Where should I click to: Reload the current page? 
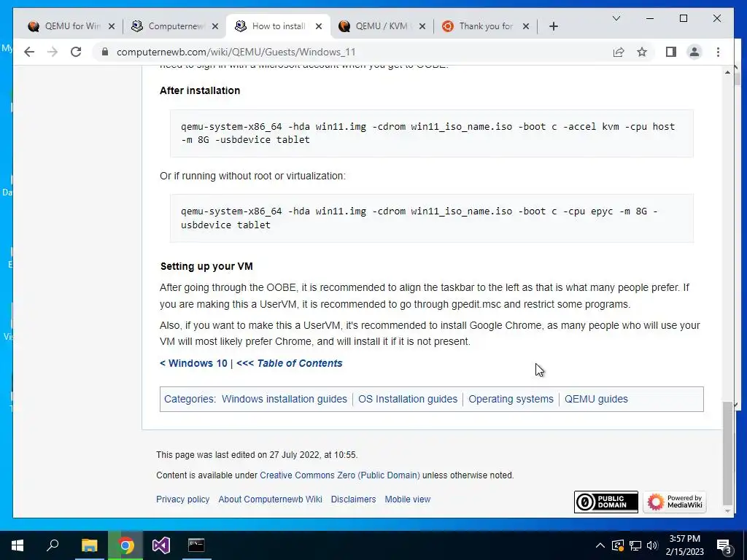[x=76, y=52]
